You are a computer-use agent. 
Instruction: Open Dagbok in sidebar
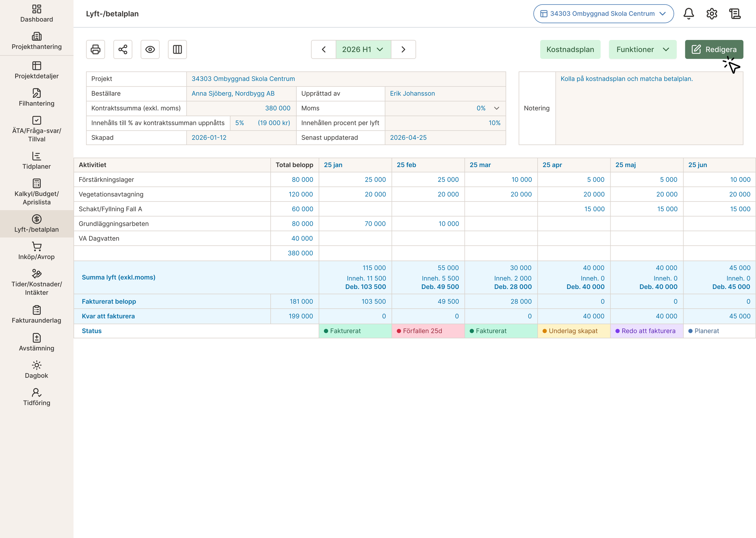(x=37, y=370)
